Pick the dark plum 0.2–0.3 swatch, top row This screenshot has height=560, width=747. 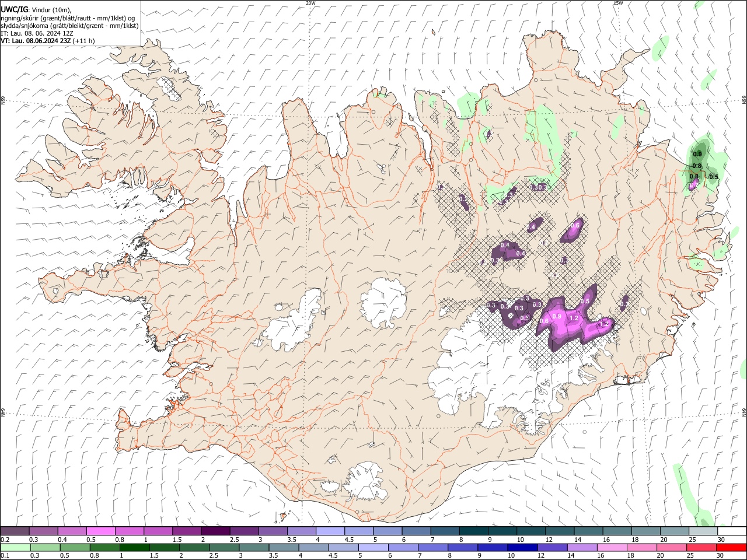tap(15, 531)
